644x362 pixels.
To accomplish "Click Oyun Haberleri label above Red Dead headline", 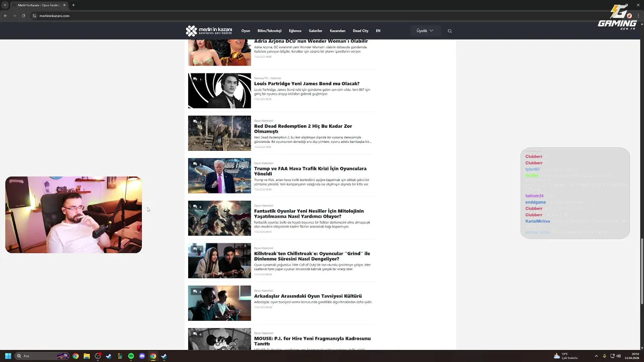I will pyautogui.click(x=264, y=121).
